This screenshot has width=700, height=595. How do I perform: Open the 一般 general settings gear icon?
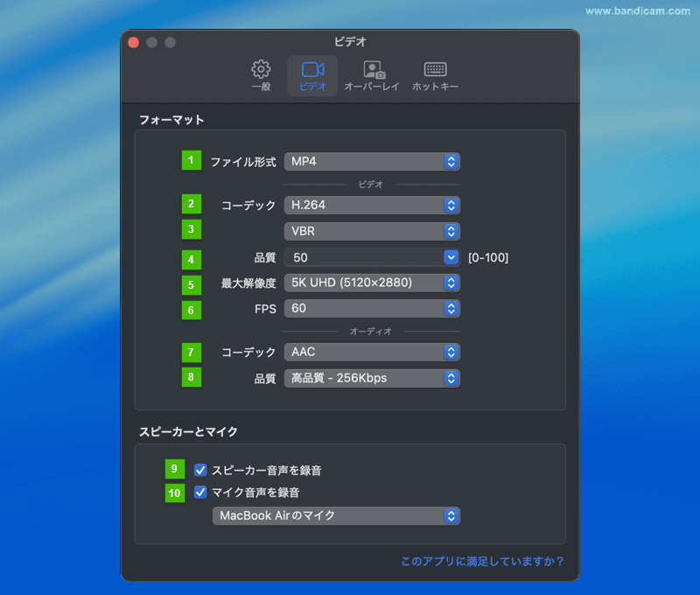[261, 69]
